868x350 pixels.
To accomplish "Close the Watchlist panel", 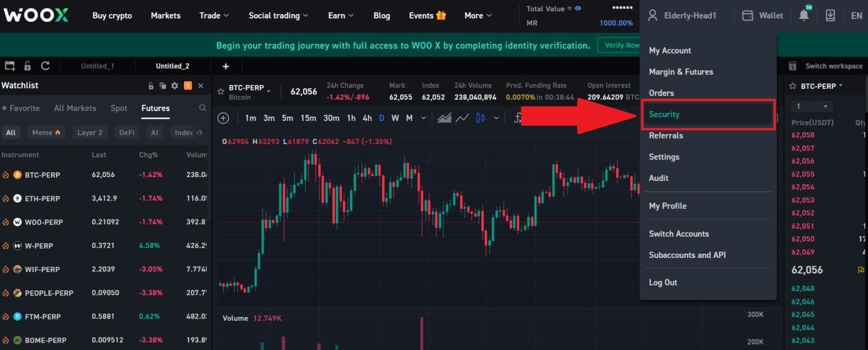I will click(x=201, y=86).
